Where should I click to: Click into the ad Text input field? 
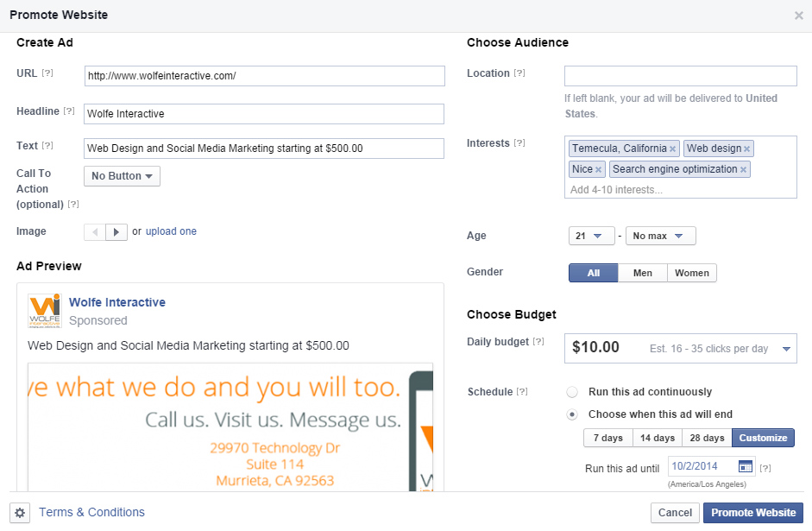tap(264, 149)
